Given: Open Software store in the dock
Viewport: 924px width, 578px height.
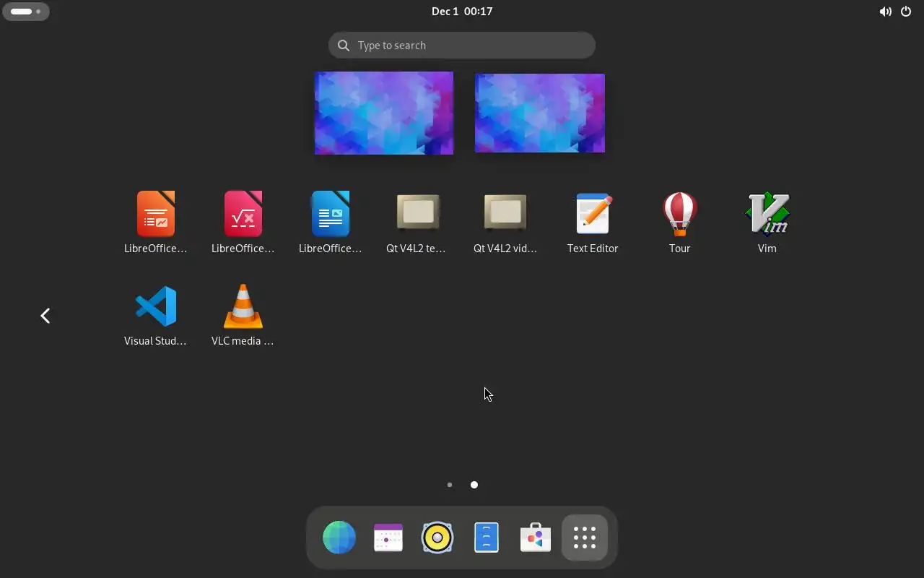Looking at the screenshot, I should tap(536, 538).
